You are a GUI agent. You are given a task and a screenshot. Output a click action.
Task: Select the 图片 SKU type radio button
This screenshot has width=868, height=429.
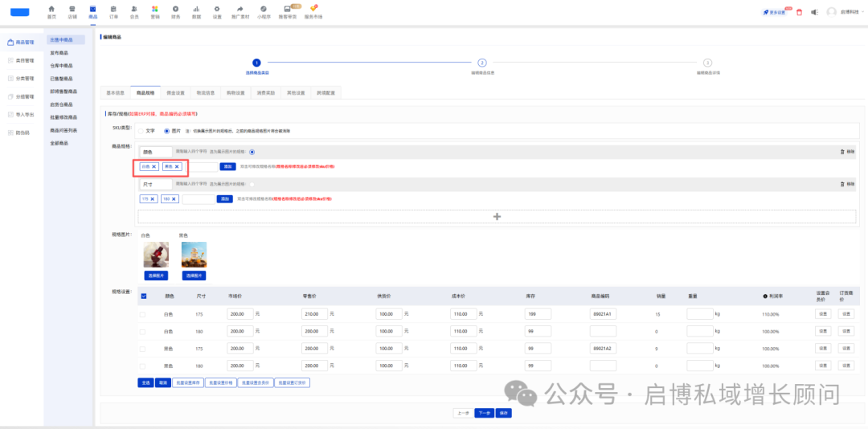coord(166,131)
